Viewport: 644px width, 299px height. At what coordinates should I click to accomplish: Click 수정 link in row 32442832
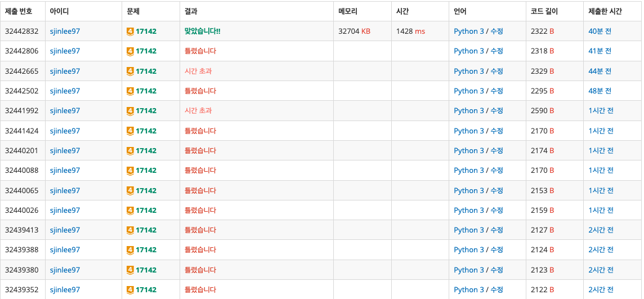point(497,31)
